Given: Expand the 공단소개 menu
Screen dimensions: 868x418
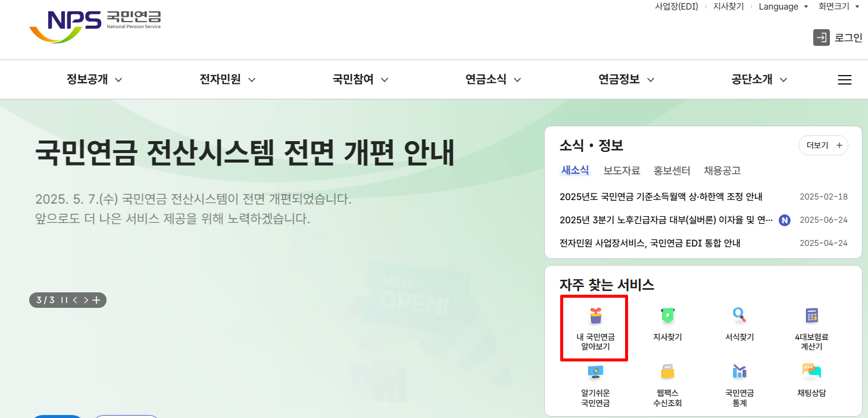Looking at the screenshot, I should [759, 79].
